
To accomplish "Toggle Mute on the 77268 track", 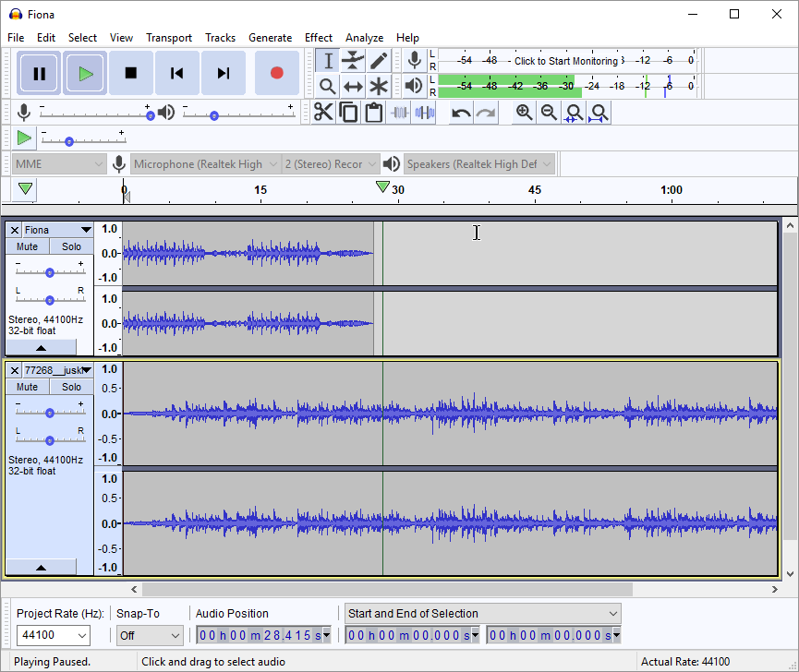I will [28, 387].
